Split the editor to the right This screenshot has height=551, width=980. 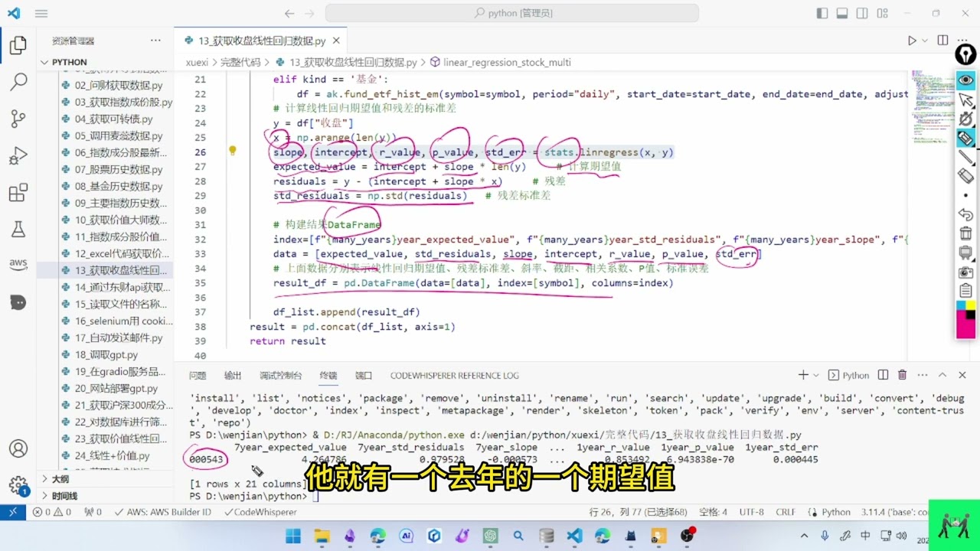(943, 41)
